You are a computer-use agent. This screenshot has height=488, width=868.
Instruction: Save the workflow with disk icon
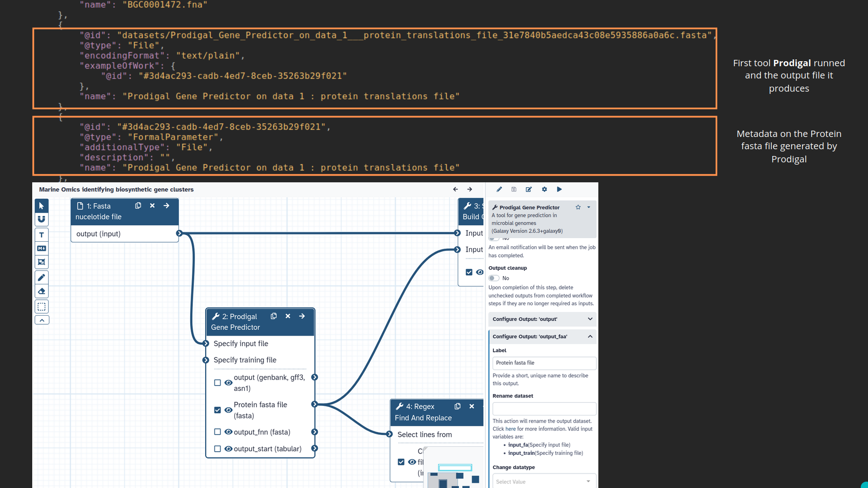coord(514,189)
